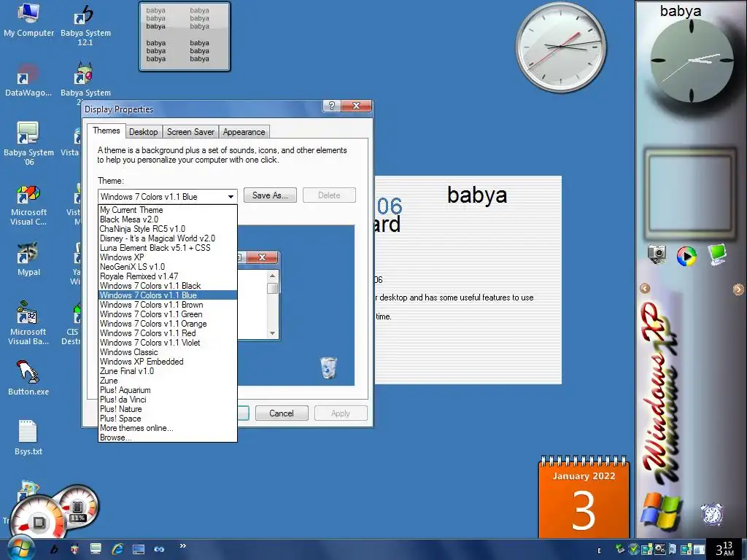Launch Microsoft Visual C++ desktop shortcut
Viewport: 747px width, 560px height.
click(x=28, y=205)
